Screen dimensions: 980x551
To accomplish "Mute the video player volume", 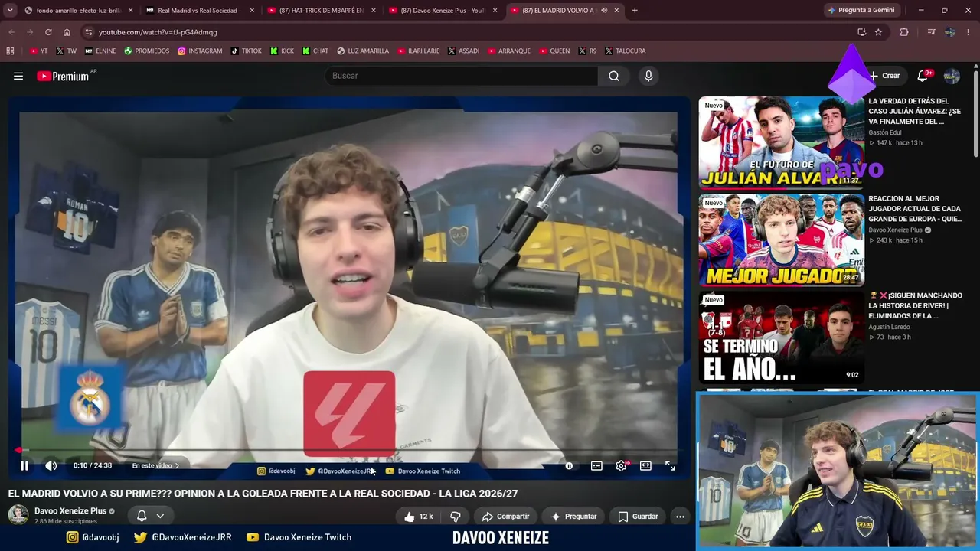I will click(51, 465).
